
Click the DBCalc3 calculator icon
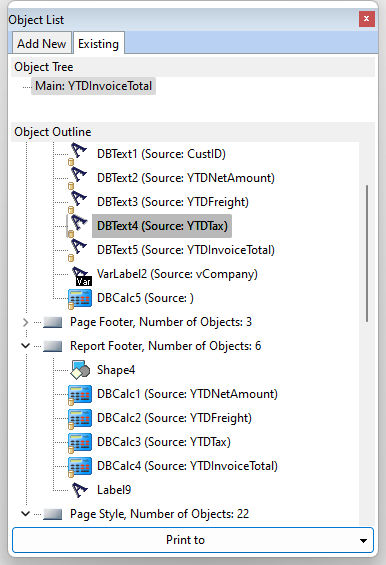click(80, 442)
